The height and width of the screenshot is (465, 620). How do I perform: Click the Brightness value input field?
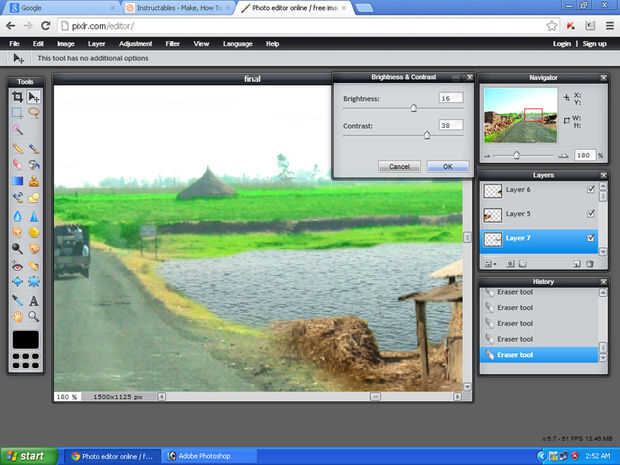[x=451, y=98]
